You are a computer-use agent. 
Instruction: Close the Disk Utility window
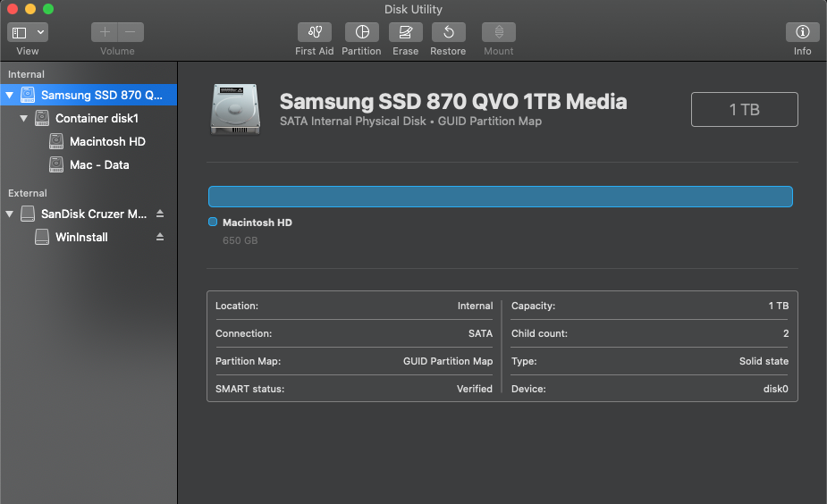[13, 9]
